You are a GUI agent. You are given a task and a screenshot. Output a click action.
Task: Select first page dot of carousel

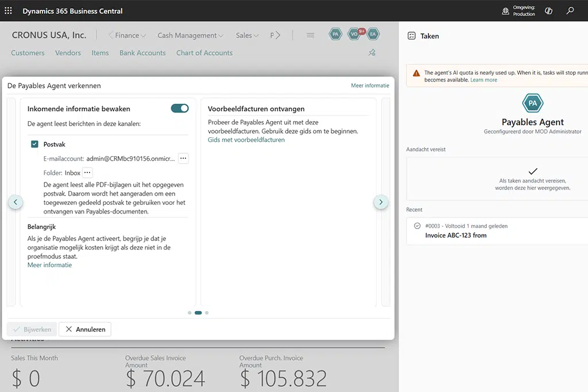tap(189, 313)
